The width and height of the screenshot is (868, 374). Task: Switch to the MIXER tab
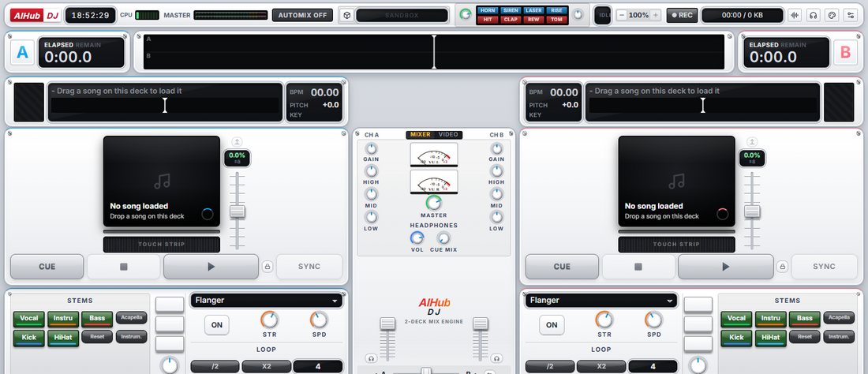pyautogui.click(x=420, y=134)
